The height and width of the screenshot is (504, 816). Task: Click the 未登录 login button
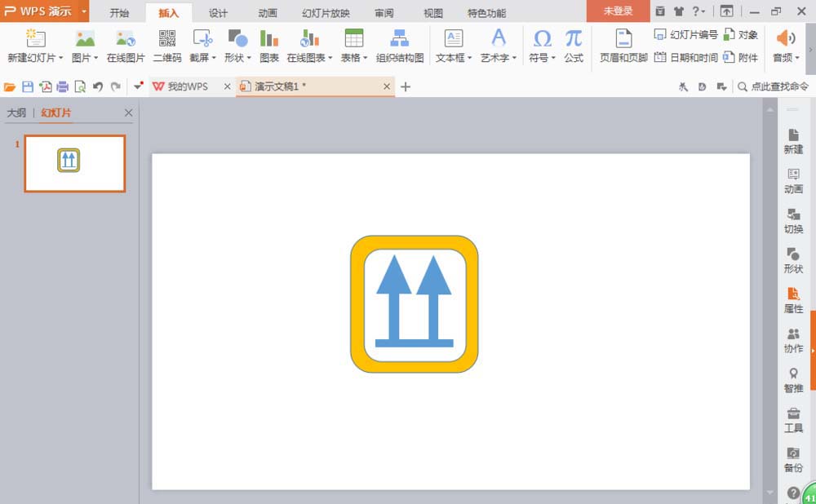tap(618, 11)
